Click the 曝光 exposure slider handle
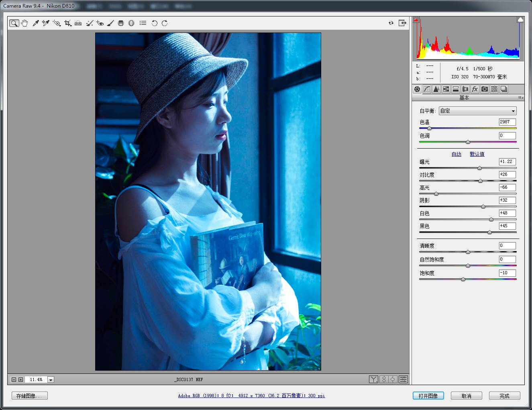 click(479, 168)
